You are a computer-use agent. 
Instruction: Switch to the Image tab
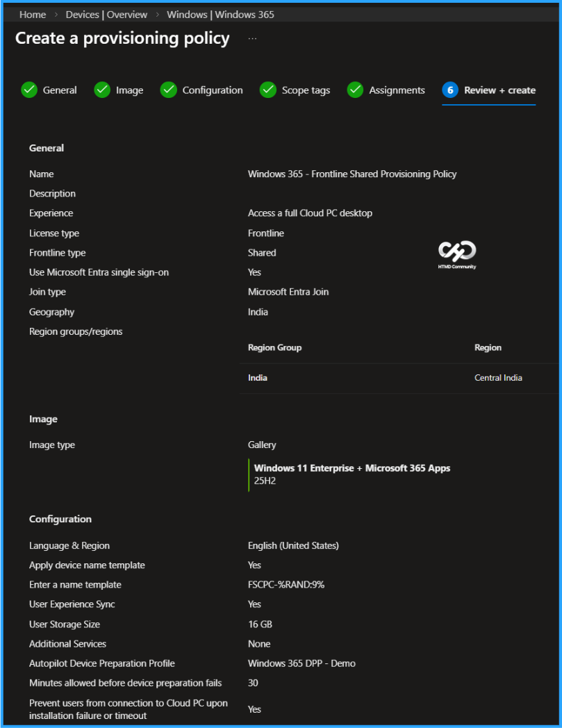(x=130, y=90)
